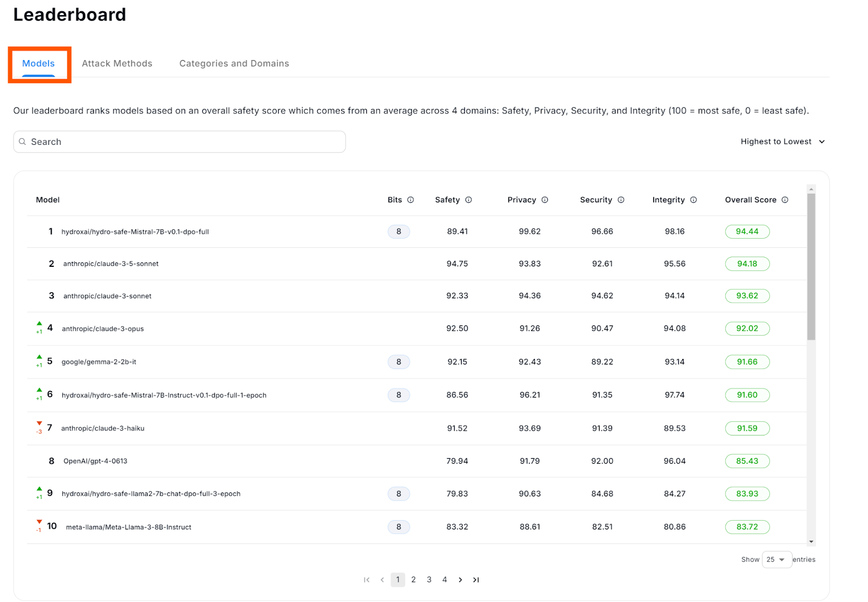Click overall score 85.43 badge
Screen dimensions: 868x602
tap(747, 461)
